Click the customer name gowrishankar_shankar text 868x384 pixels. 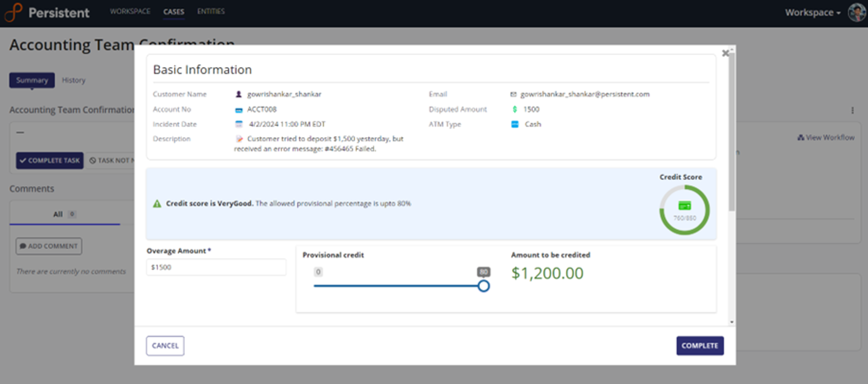(x=284, y=94)
